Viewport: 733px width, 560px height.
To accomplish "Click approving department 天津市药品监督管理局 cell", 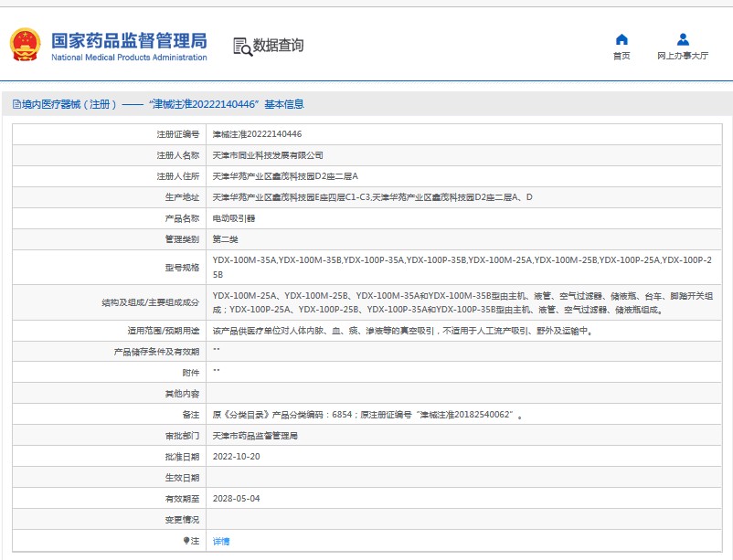I will (255, 435).
